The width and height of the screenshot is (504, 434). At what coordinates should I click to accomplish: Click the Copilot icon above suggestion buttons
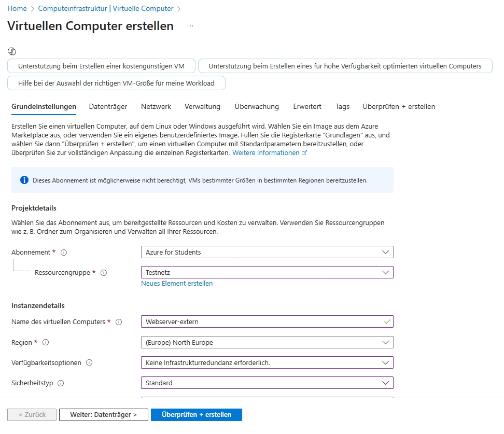click(x=12, y=51)
